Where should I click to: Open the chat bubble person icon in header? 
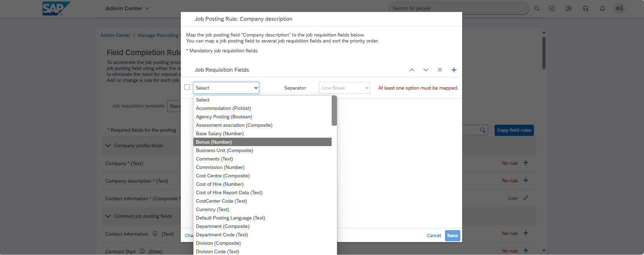(568, 8)
